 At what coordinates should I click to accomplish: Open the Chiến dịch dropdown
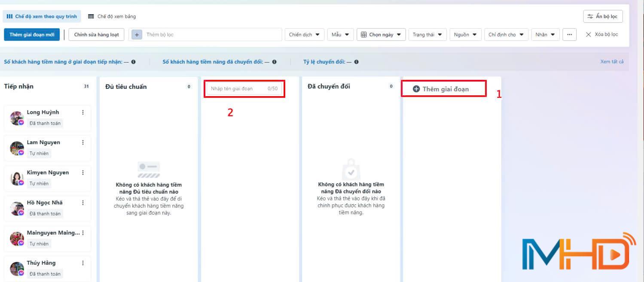(x=304, y=34)
